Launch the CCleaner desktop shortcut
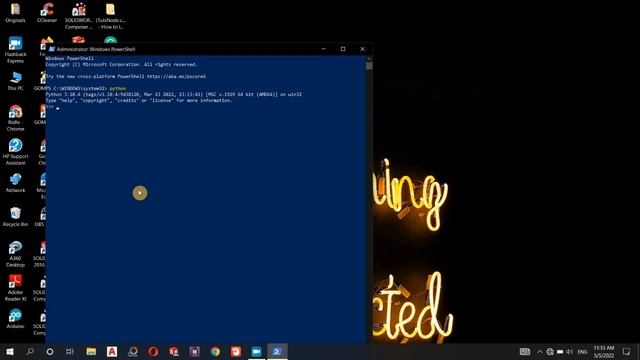Viewport: 640px width, 360px height. pos(47,13)
